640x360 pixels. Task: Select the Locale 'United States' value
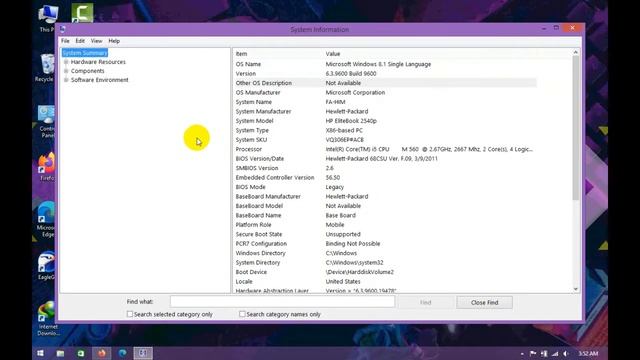tap(343, 282)
